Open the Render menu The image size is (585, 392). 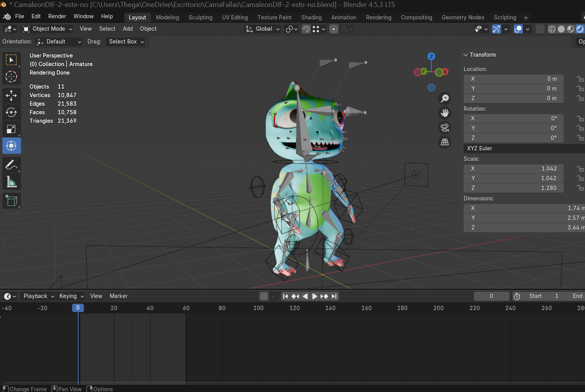coord(57,16)
